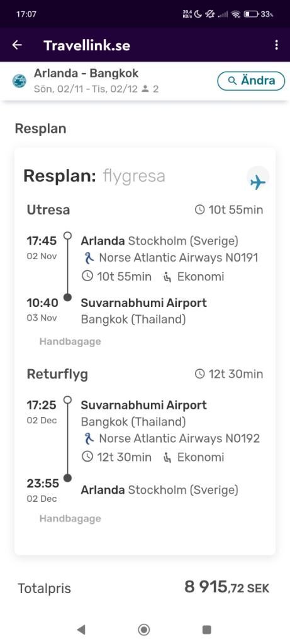Tap the Android recent apps square button
Image resolution: width=290 pixels, height=644 pixels.
click(206, 629)
